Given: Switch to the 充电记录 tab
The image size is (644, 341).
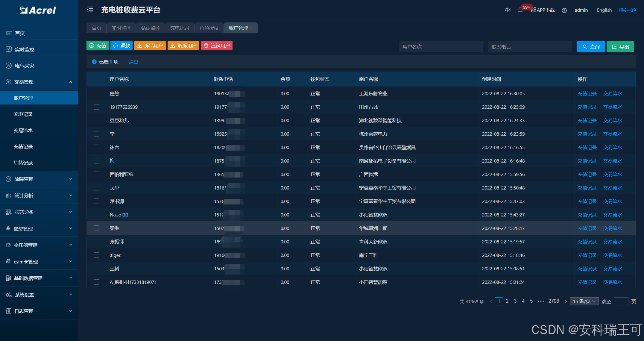Looking at the screenshot, I should tap(180, 28).
